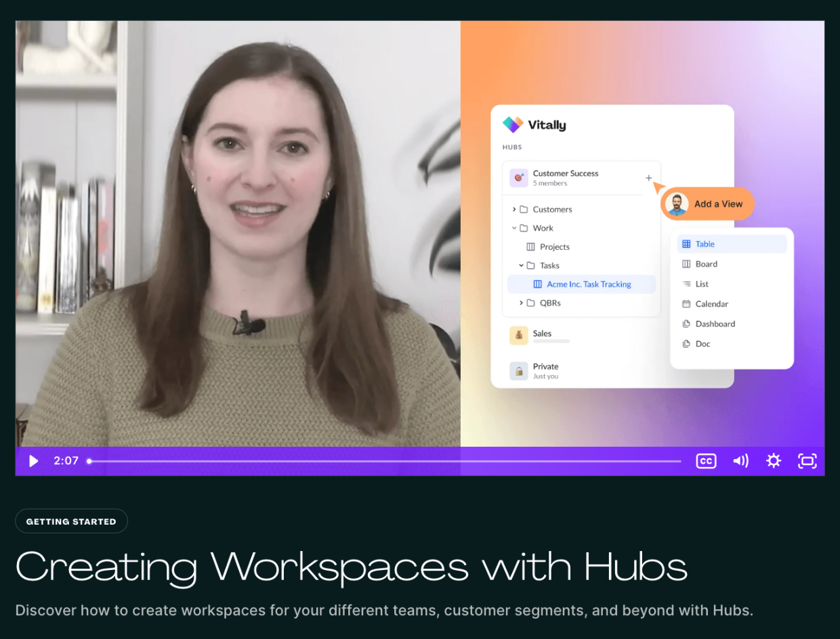Click the Vitally logo
840x639 pixels.
tap(534, 125)
